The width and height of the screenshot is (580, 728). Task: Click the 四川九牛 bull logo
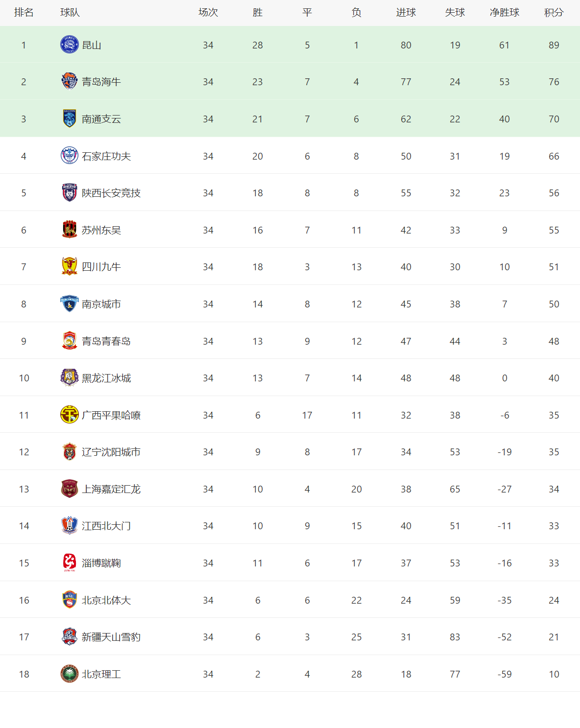click(70, 267)
